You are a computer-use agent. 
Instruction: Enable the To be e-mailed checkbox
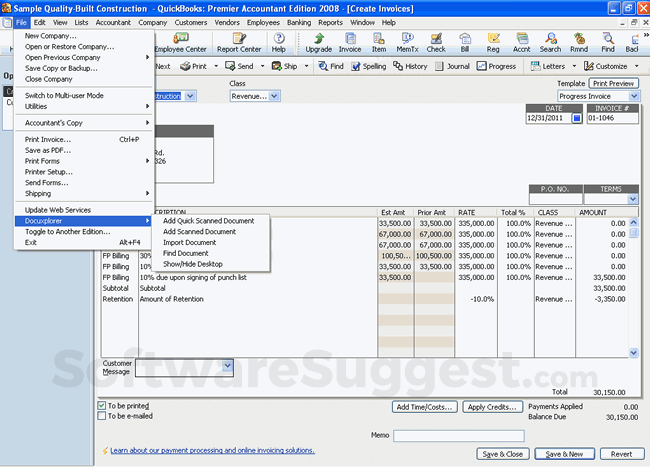[x=103, y=417]
